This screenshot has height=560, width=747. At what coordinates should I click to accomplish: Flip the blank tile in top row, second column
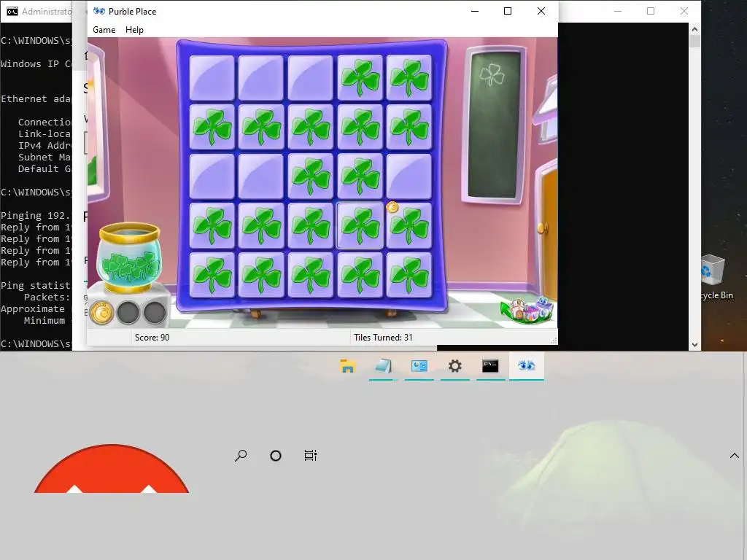click(261, 78)
